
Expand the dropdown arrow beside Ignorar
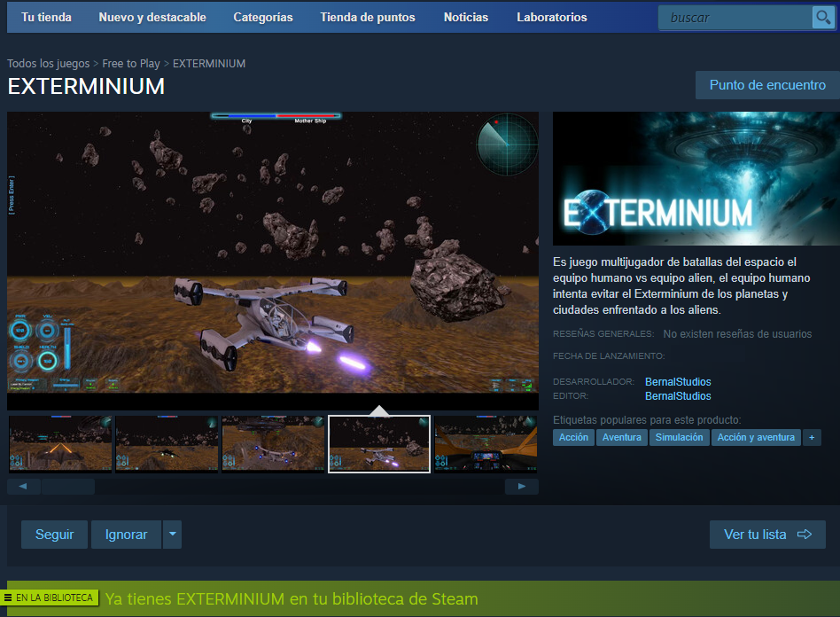(x=173, y=535)
